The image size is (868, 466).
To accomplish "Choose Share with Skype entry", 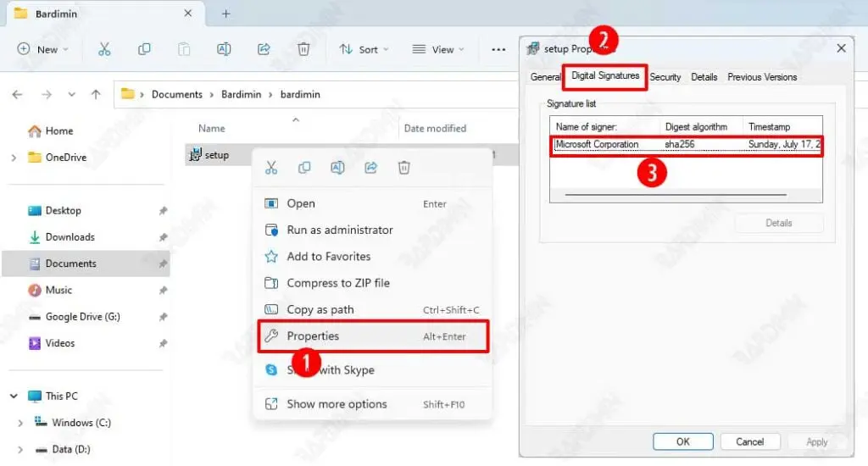I will click(373, 369).
